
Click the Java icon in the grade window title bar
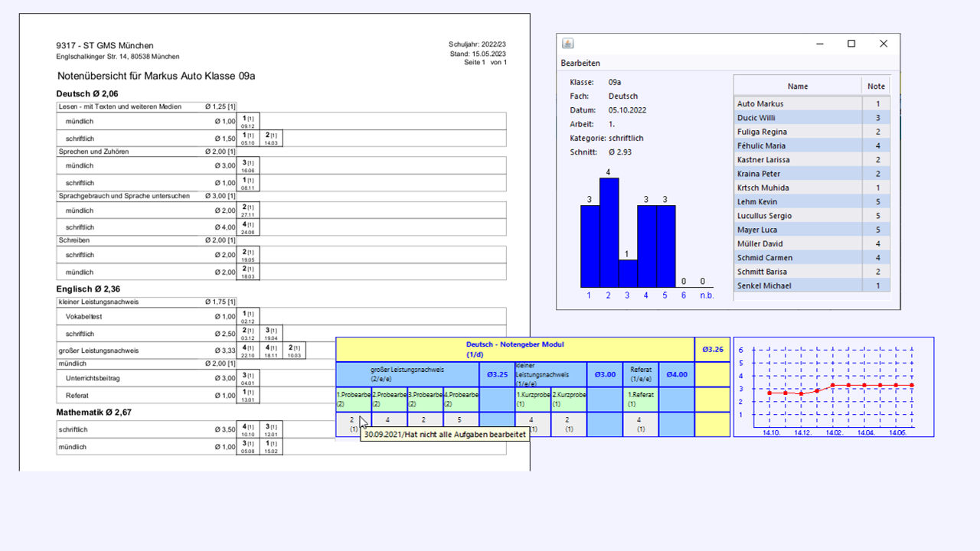(567, 44)
